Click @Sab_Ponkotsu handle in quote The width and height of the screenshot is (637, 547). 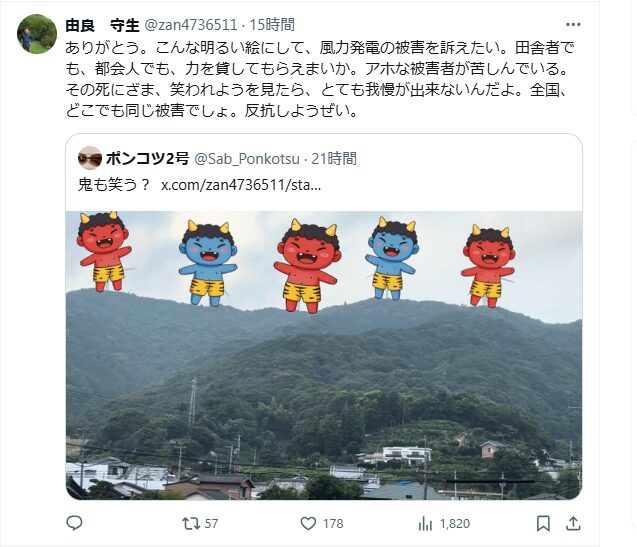247,159
